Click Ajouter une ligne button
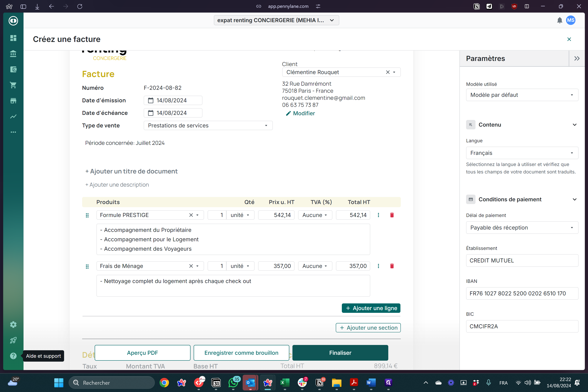 click(x=371, y=308)
